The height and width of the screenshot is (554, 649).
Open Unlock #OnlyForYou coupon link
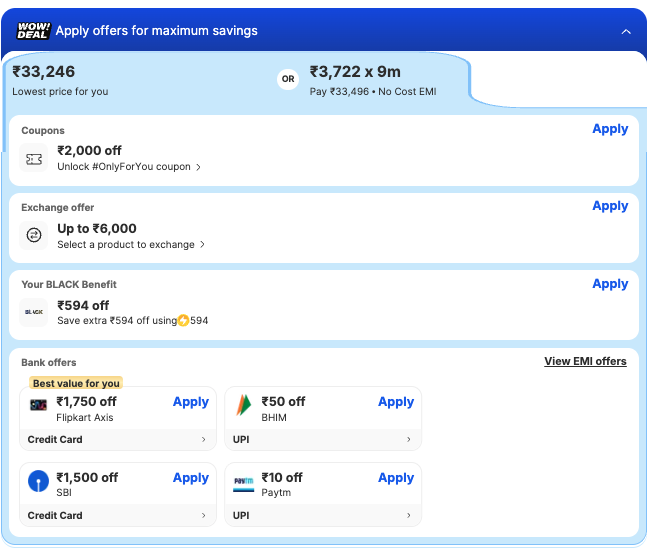click(128, 167)
